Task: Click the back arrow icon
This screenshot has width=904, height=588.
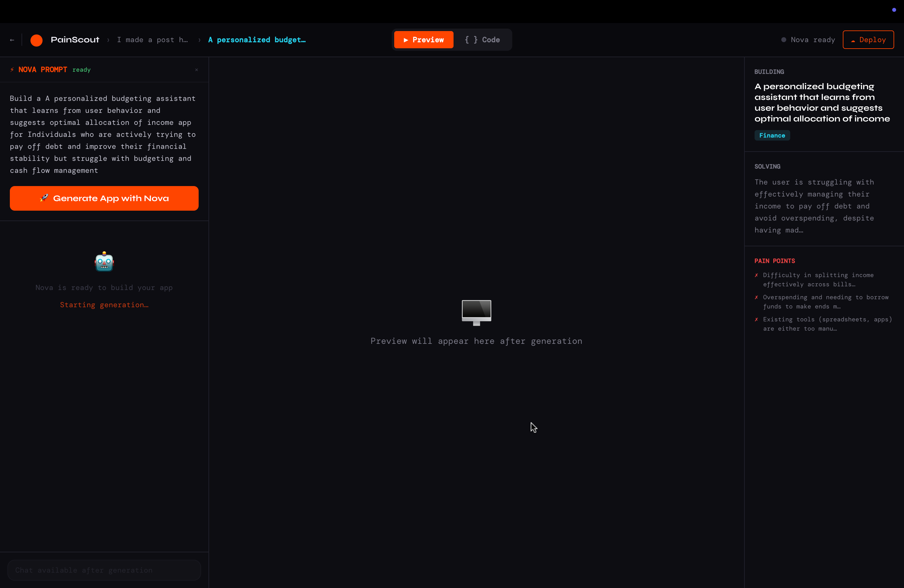Action: click(x=12, y=40)
